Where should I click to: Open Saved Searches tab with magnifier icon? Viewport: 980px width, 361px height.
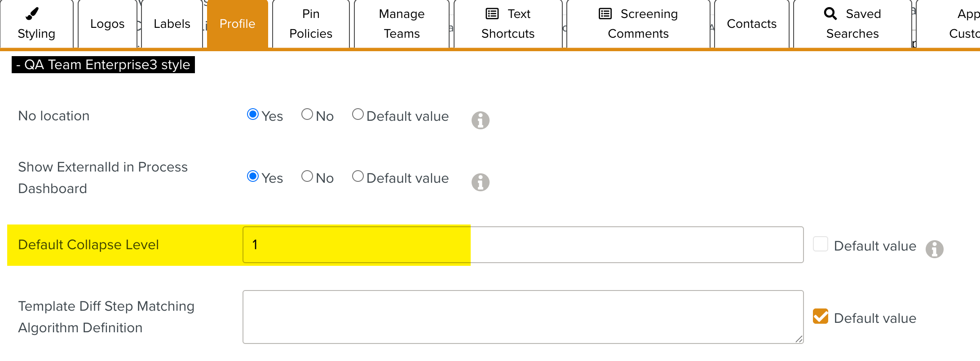tap(852, 24)
